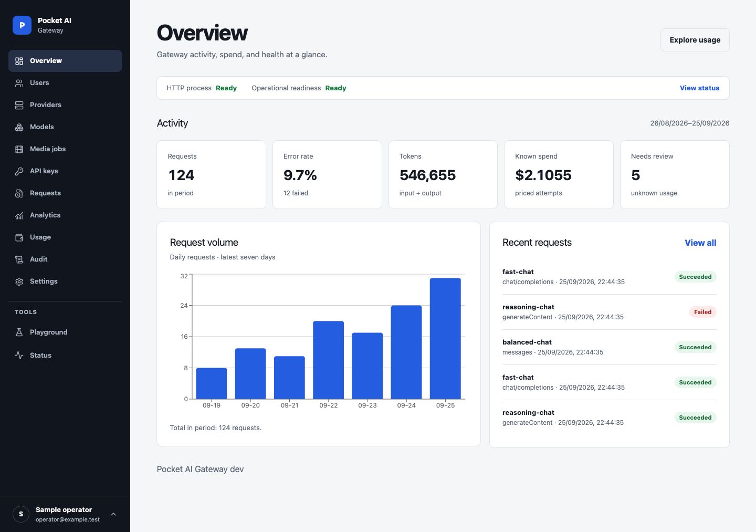Select the Audit menu label
756x532 pixels.
[39, 259]
